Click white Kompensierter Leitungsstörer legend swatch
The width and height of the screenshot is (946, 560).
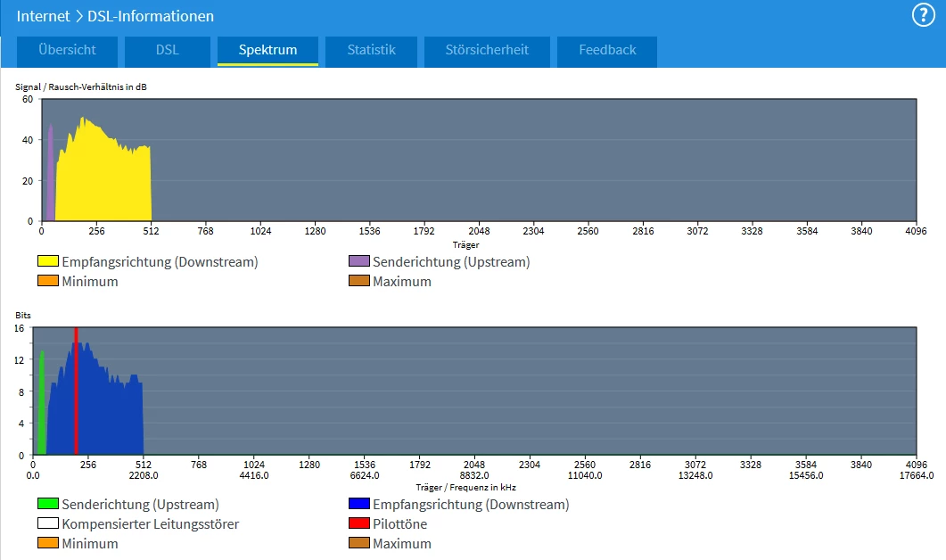(47, 524)
